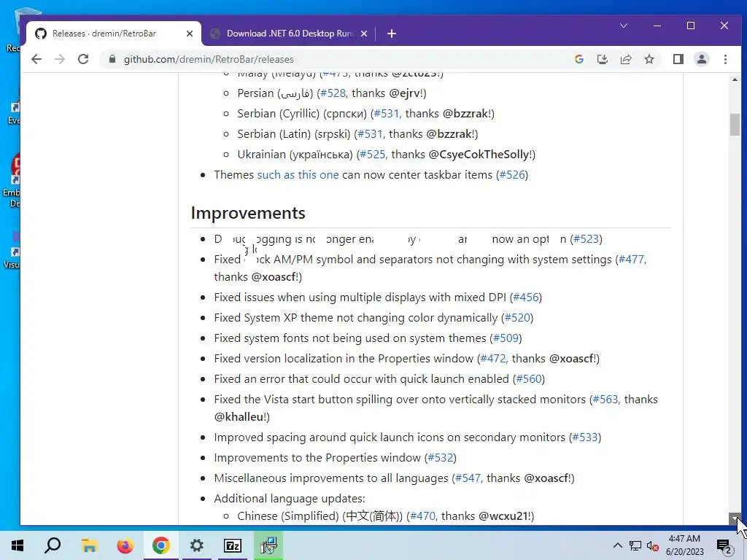Open 7-Zip from the taskbar
The height and width of the screenshot is (560, 747).
pyautogui.click(x=233, y=545)
